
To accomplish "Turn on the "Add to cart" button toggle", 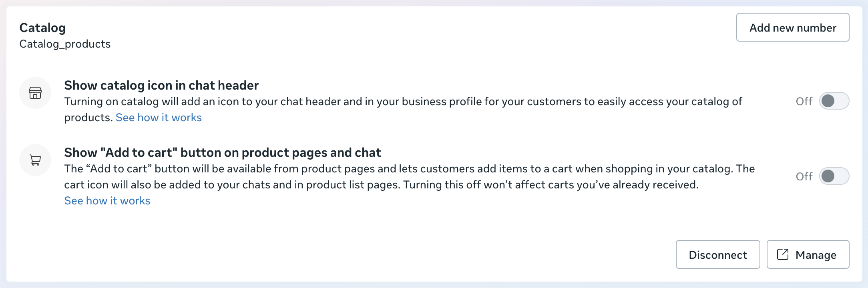I will [x=834, y=176].
